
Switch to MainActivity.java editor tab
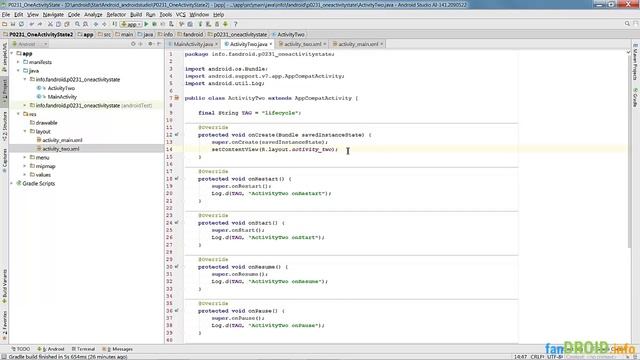pyautogui.click(x=193, y=44)
